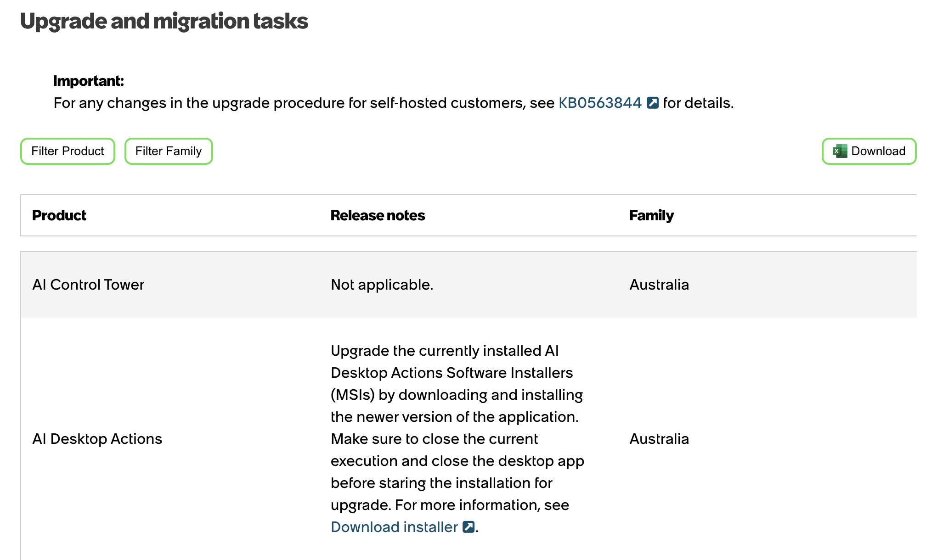The height and width of the screenshot is (560, 937).
Task: Follow the Download installer link
Action: click(394, 527)
